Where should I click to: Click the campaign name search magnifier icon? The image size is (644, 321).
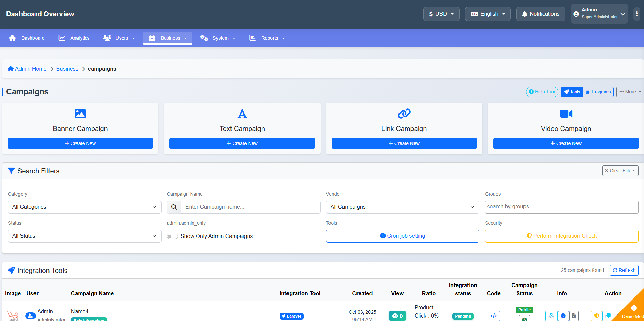[174, 207]
